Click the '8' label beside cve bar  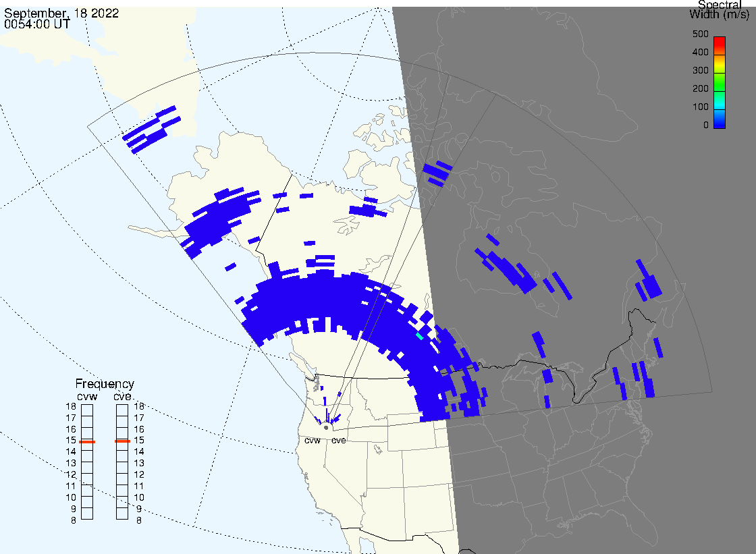[139, 521]
